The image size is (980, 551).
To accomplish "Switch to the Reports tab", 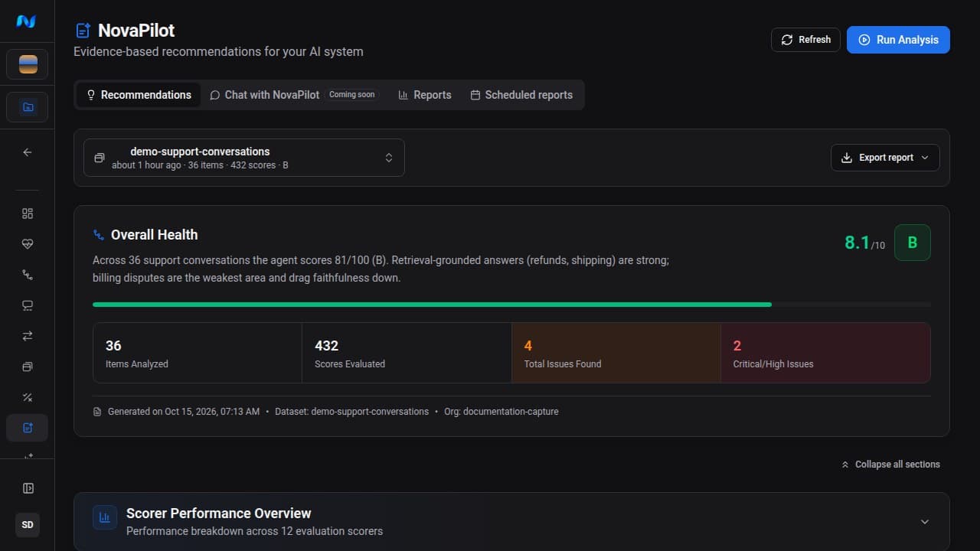I will pyautogui.click(x=425, y=95).
